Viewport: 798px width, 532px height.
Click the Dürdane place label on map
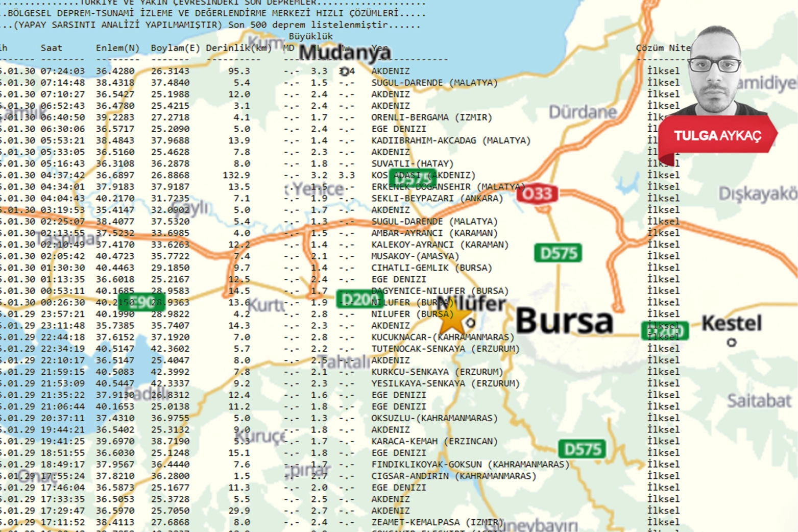(x=583, y=112)
